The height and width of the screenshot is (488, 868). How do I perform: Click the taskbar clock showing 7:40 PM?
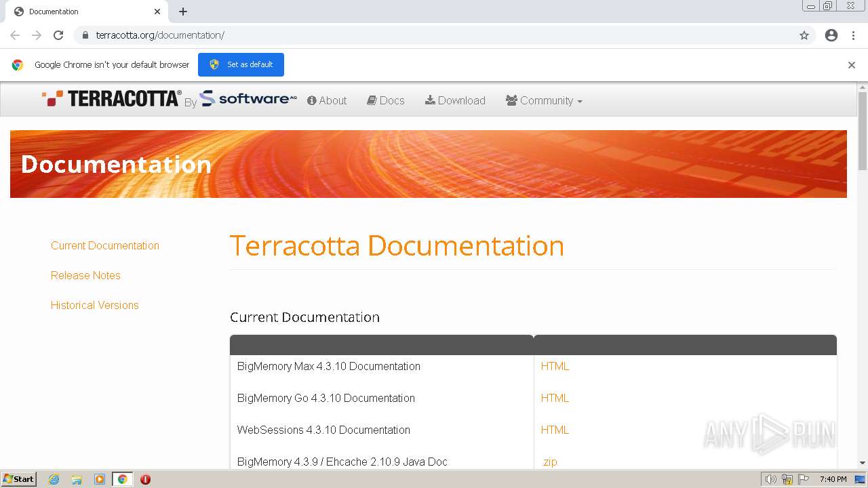click(833, 479)
